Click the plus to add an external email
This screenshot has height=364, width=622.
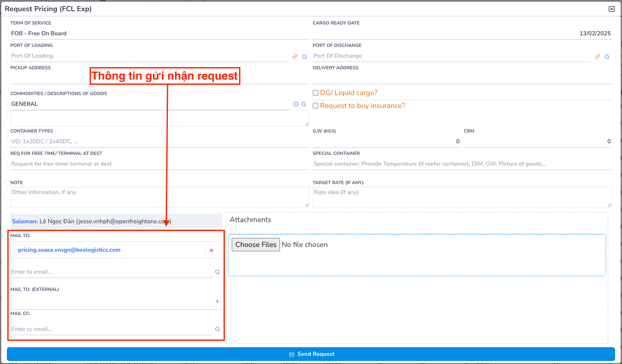point(217,301)
